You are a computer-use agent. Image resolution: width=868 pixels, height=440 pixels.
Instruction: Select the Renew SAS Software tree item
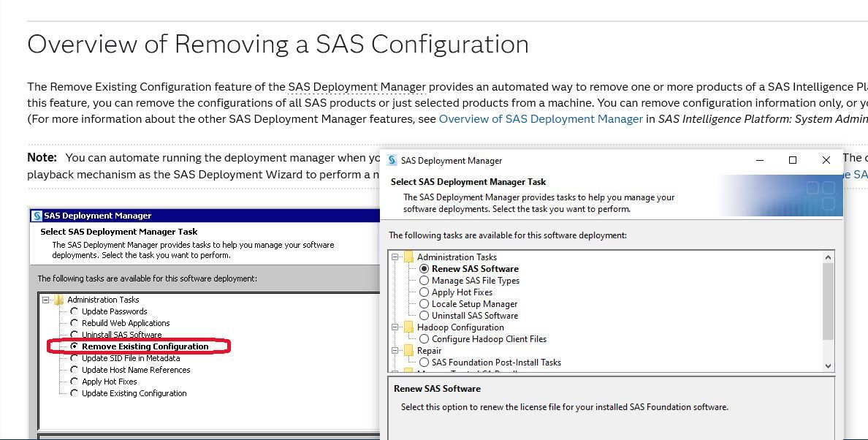pos(475,269)
